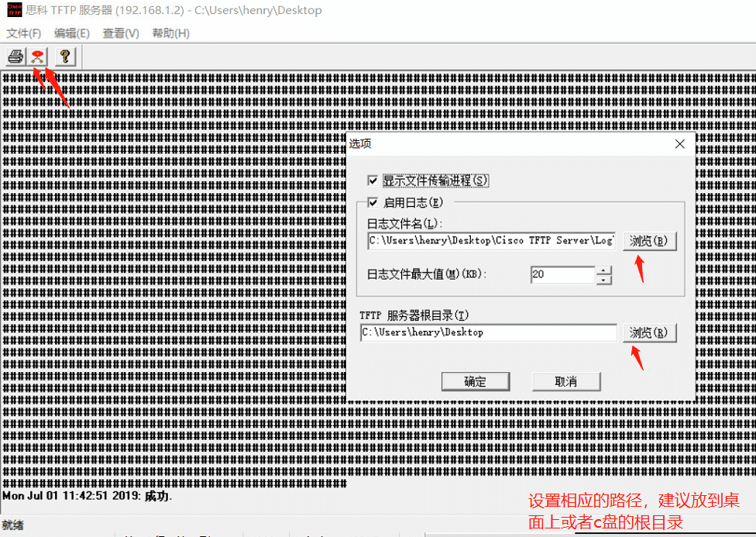The height and width of the screenshot is (537, 756).
Task: Confirm the options with 确定
Action: coord(475,381)
